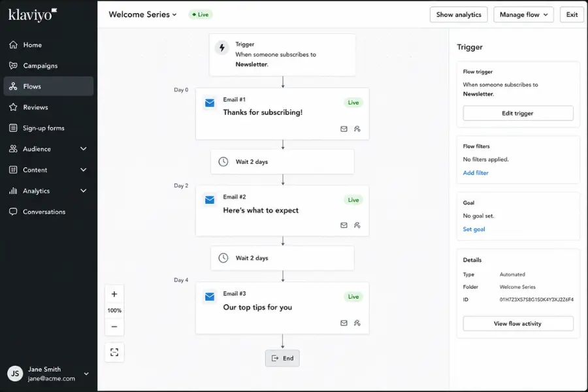
Task: Click the JS user avatar
Action: (15, 374)
